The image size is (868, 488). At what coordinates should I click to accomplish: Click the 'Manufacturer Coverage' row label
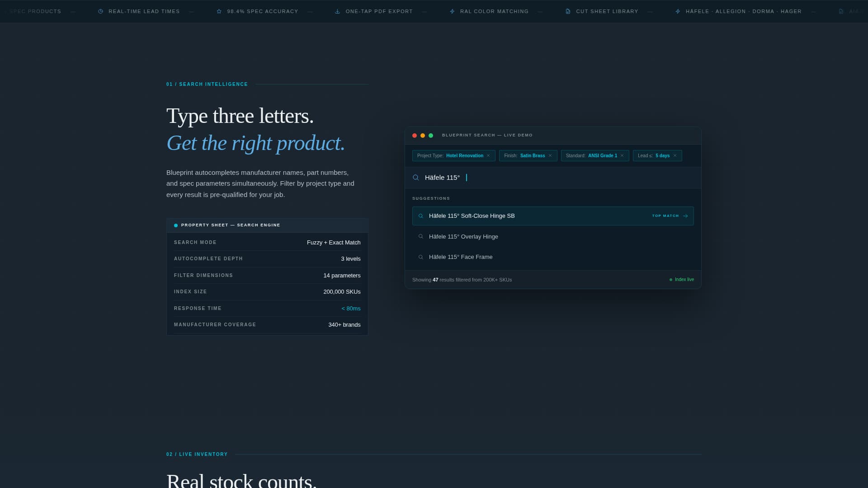click(215, 325)
